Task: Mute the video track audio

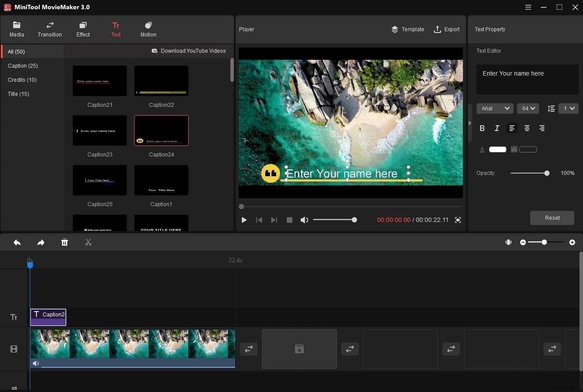Action: (x=36, y=363)
